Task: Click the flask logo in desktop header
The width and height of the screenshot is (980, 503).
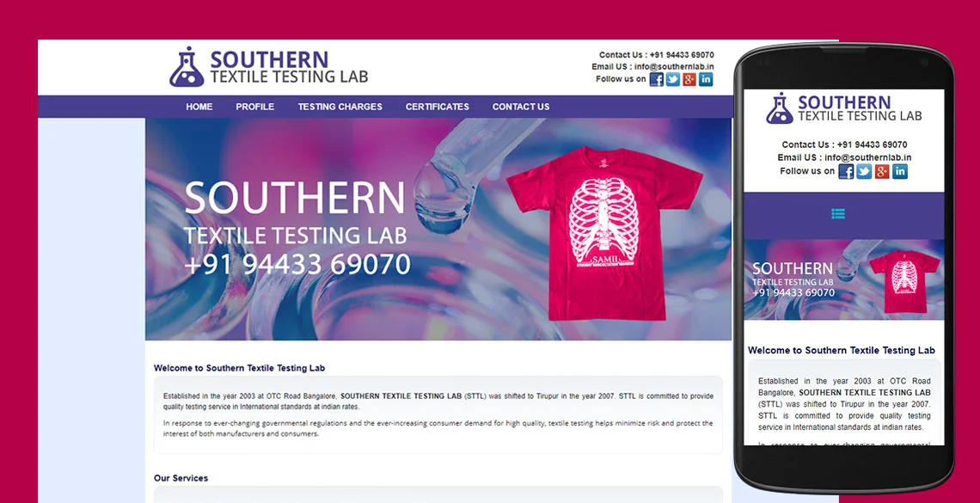Action: (187, 66)
